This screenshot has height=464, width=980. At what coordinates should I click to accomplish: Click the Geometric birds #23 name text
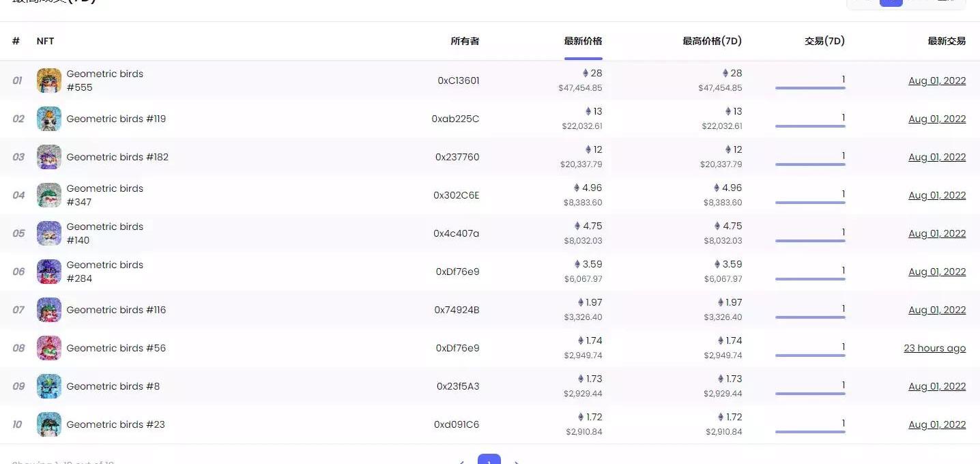tap(115, 424)
